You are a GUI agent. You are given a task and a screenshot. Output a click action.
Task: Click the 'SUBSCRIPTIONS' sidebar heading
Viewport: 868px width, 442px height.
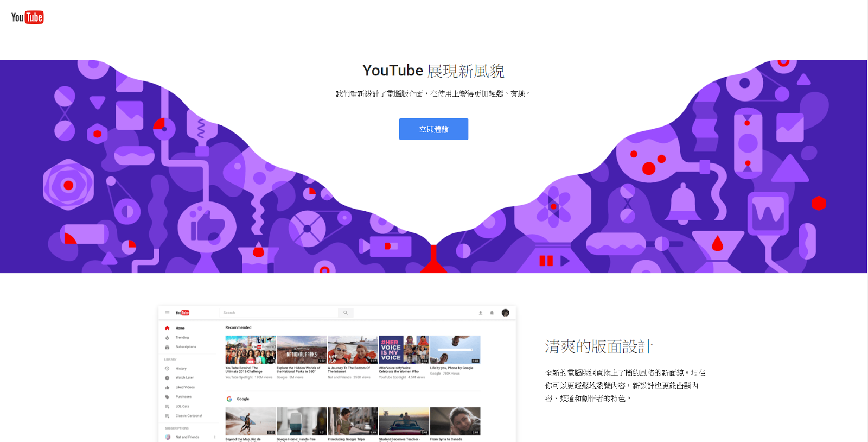point(177,428)
